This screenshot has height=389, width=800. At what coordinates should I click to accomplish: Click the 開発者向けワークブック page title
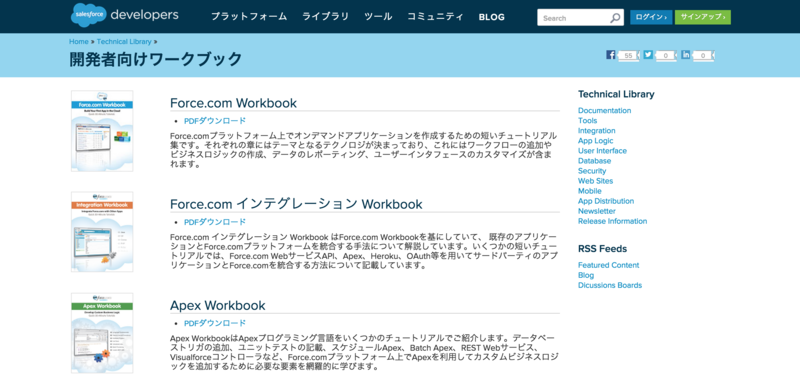coord(156,59)
